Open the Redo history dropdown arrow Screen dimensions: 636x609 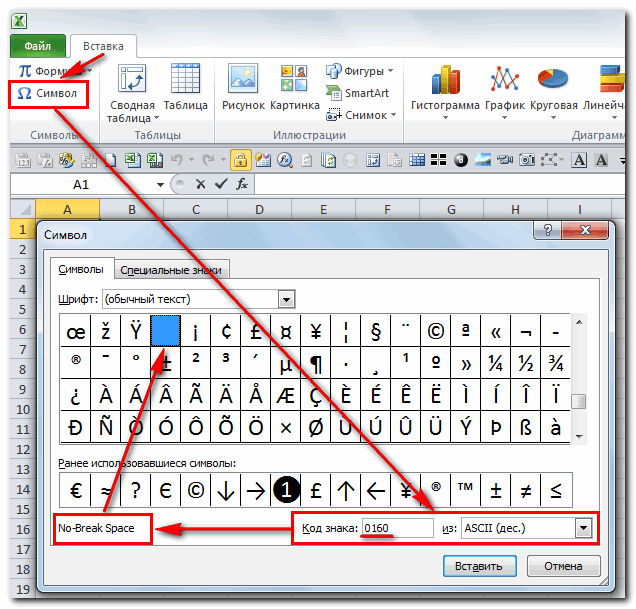tap(223, 159)
